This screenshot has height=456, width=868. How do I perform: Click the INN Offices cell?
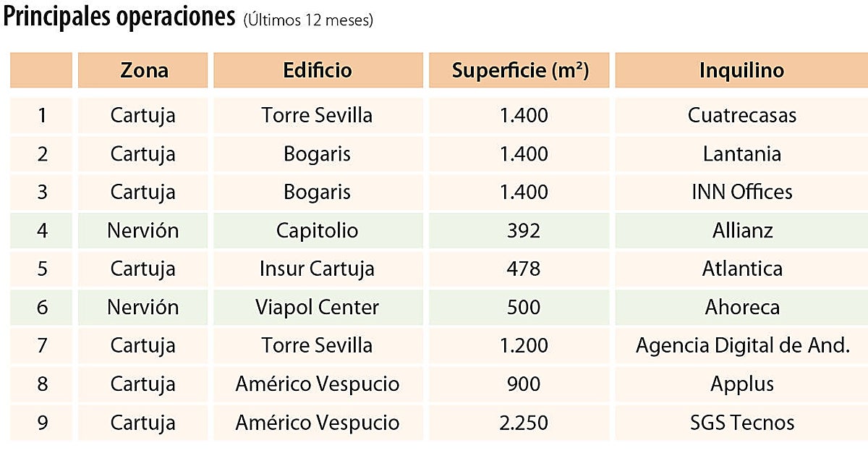pos(741,192)
